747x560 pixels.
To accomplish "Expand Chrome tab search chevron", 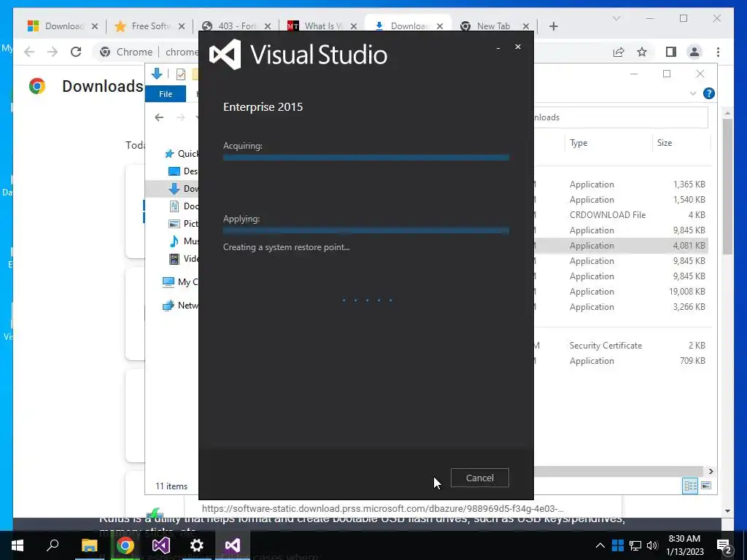I will 616,18.
